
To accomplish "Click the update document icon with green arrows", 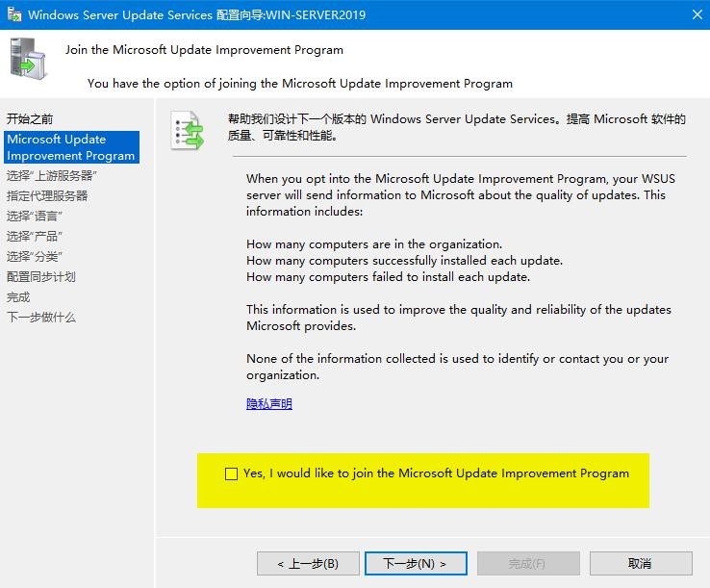I will 188,131.
